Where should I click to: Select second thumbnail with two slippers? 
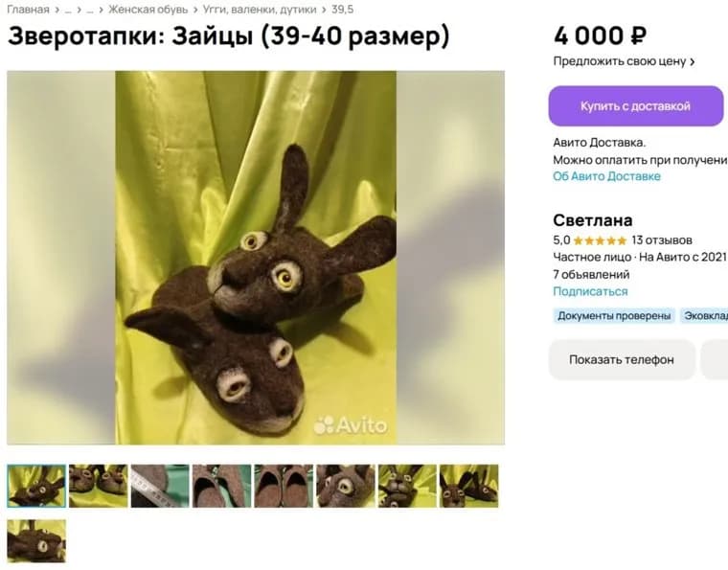point(99,486)
